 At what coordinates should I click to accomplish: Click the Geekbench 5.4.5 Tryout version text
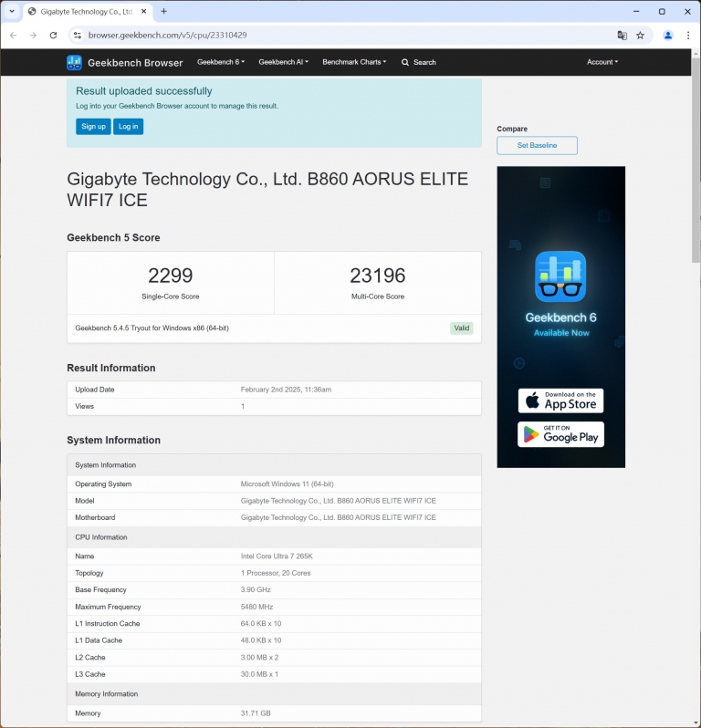[152, 328]
